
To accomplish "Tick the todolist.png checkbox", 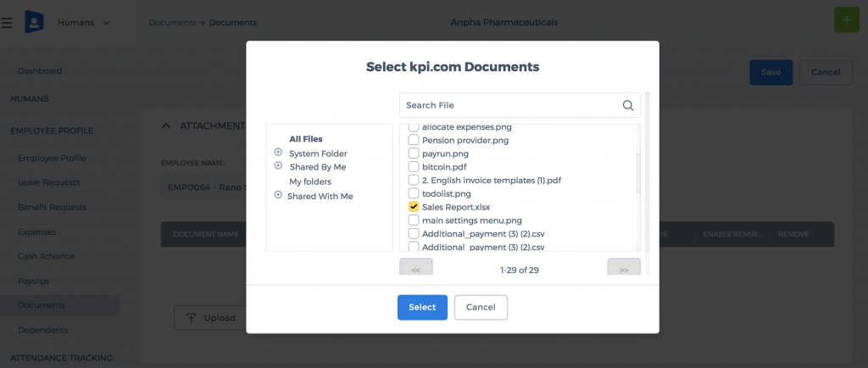I will pyautogui.click(x=414, y=193).
